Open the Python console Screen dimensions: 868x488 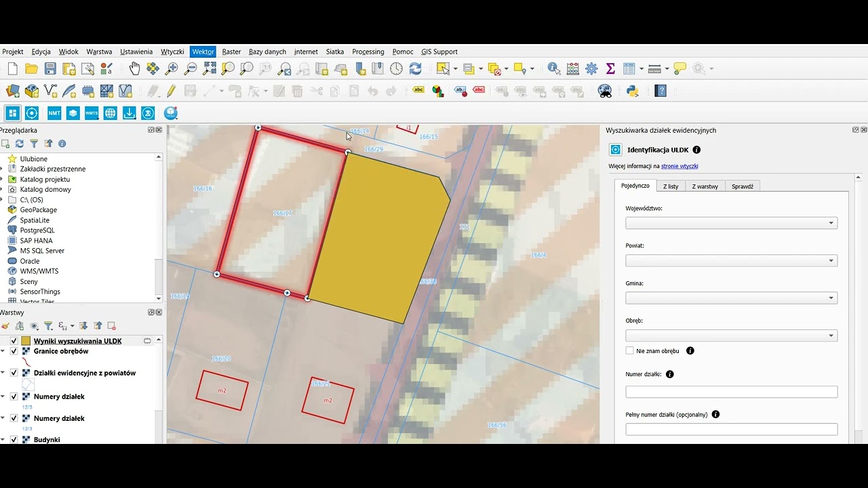(633, 91)
